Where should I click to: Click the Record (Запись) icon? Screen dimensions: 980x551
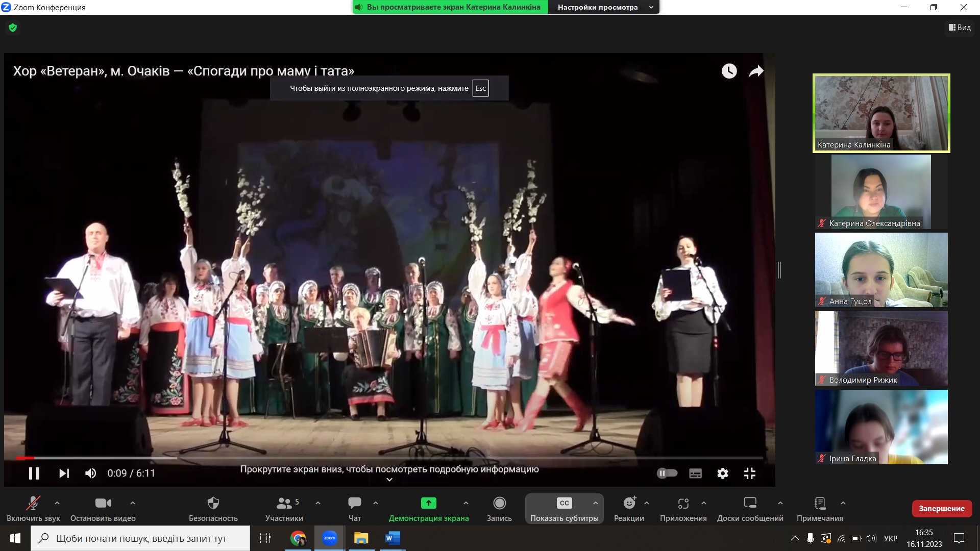click(499, 504)
